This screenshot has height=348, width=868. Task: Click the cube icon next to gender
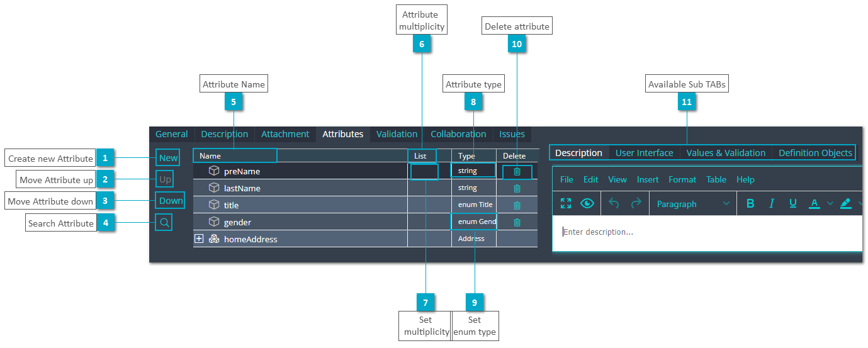[x=214, y=222]
